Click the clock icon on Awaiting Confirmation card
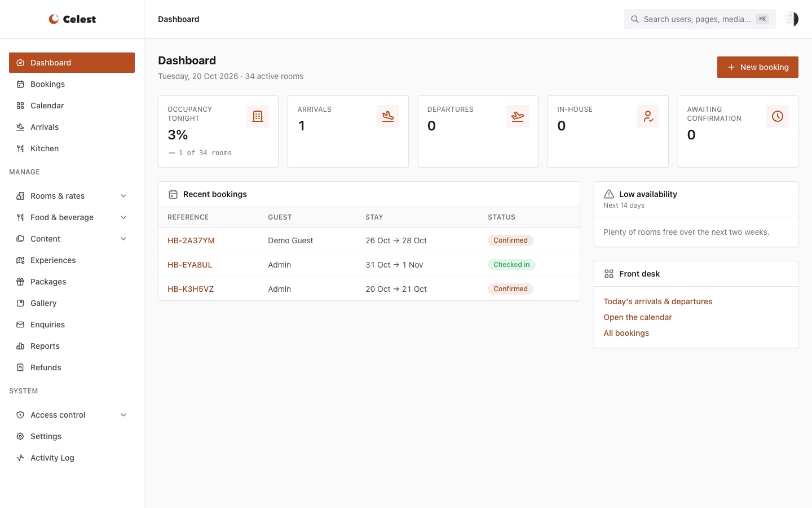The height and width of the screenshot is (508, 812). click(778, 116)
